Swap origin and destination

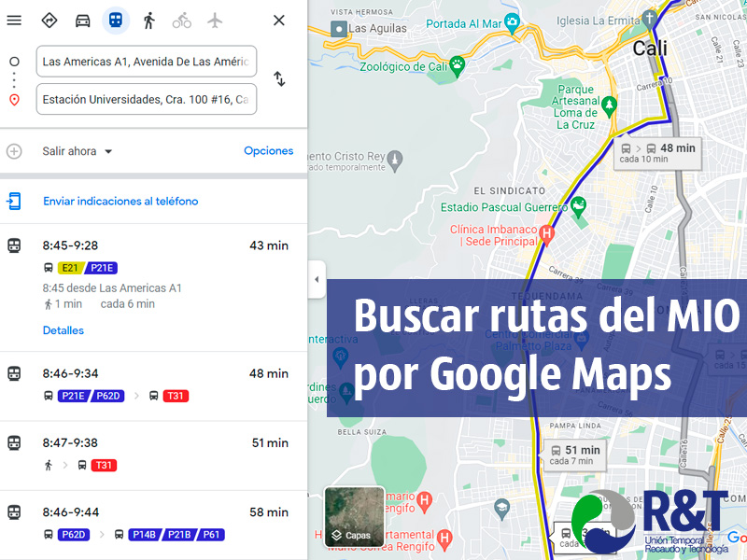279,78
